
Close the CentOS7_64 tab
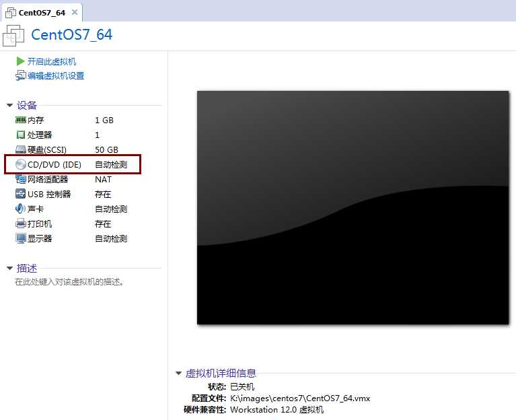point(75,12)
